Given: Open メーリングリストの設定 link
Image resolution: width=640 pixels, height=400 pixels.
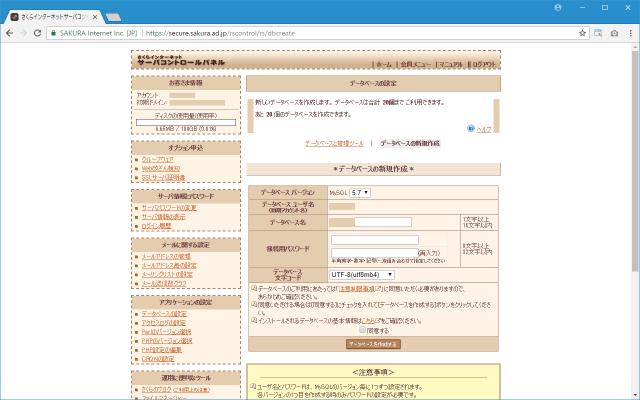Looking at the screenshot, I should (x=167, y=274).
